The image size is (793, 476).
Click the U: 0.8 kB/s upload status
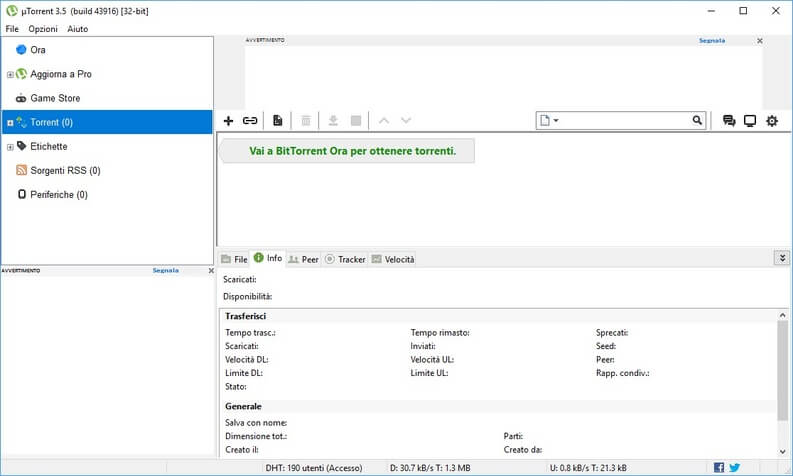pos(588,468)
